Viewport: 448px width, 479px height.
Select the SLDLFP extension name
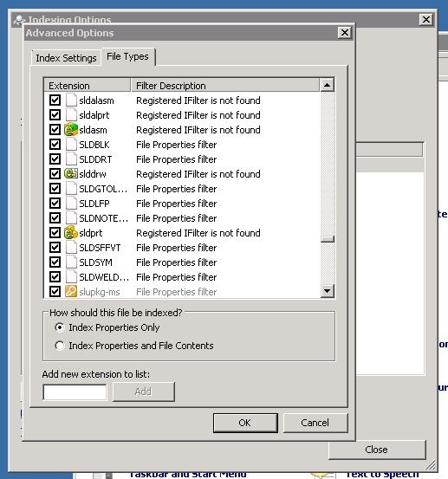point(94,204)
